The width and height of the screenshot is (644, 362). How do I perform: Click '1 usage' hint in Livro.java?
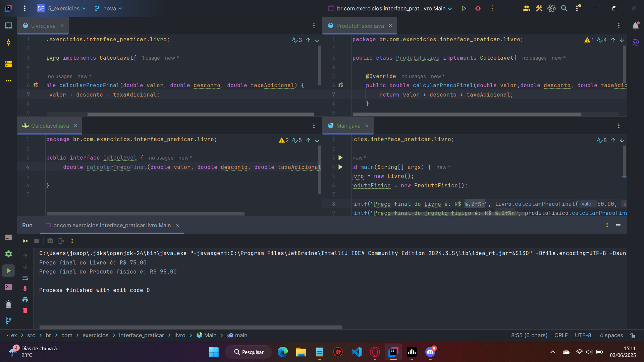151,58
